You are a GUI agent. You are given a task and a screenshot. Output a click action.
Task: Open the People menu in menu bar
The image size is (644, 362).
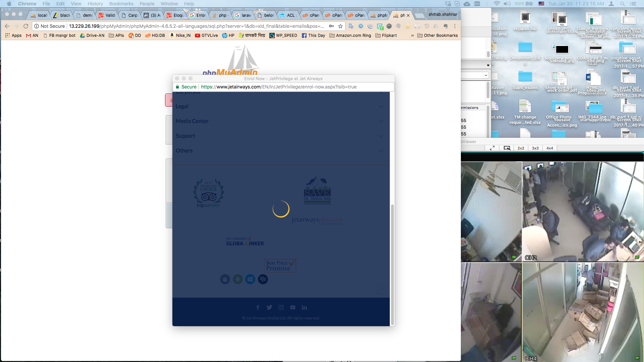pos(147,4)
